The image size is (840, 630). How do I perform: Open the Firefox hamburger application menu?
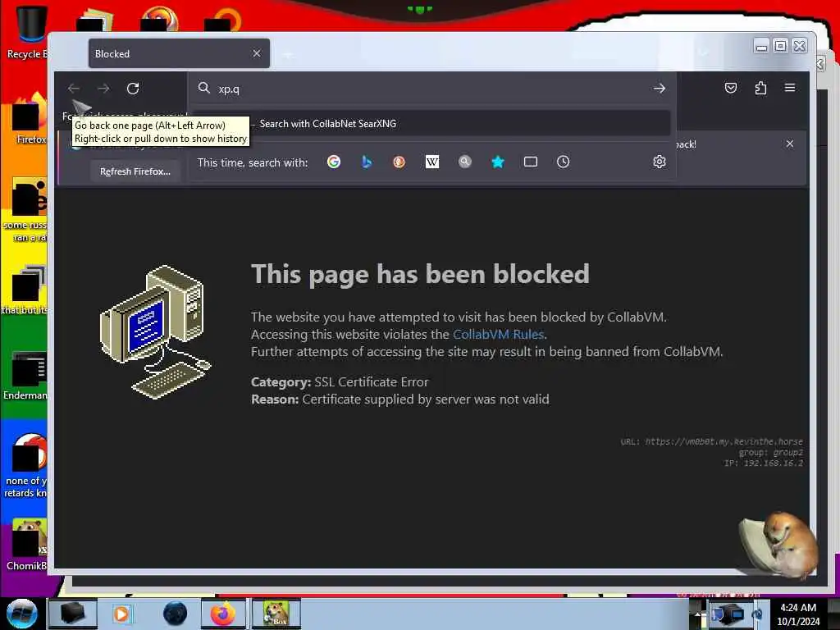coord(790,88)
